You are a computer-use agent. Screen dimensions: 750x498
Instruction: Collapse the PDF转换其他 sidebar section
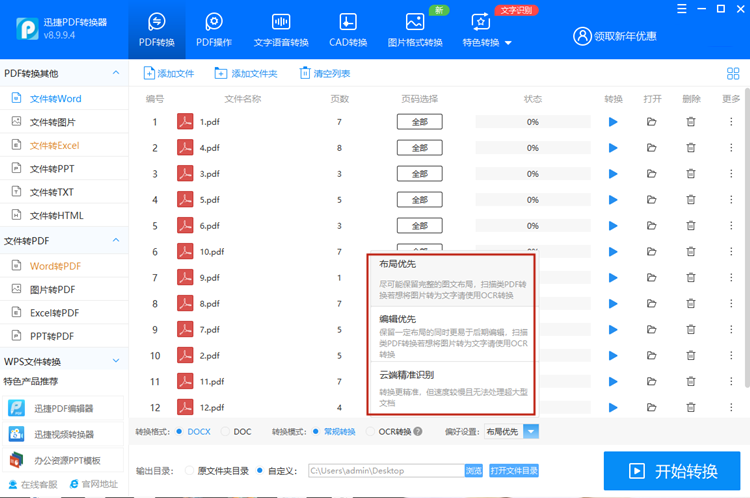pyautogui.click(x=118, y=73)
